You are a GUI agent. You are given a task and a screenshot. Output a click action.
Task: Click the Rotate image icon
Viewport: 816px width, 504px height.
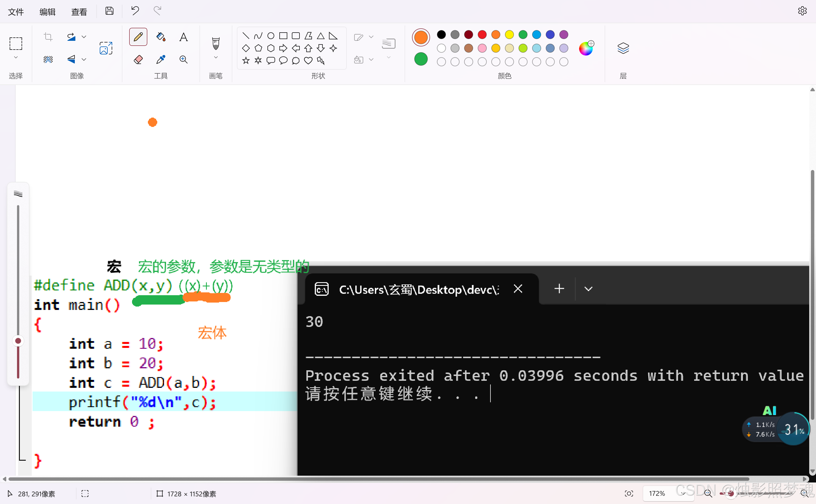click(71, 37)
